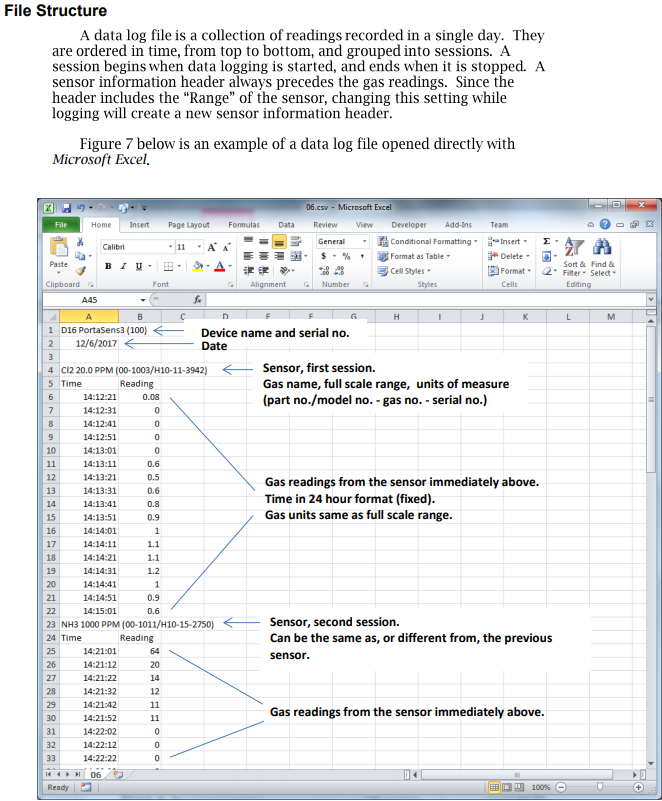Select the 06 sheet tab
This screenshot has height=801, width=662.
[x=96, y=774]
